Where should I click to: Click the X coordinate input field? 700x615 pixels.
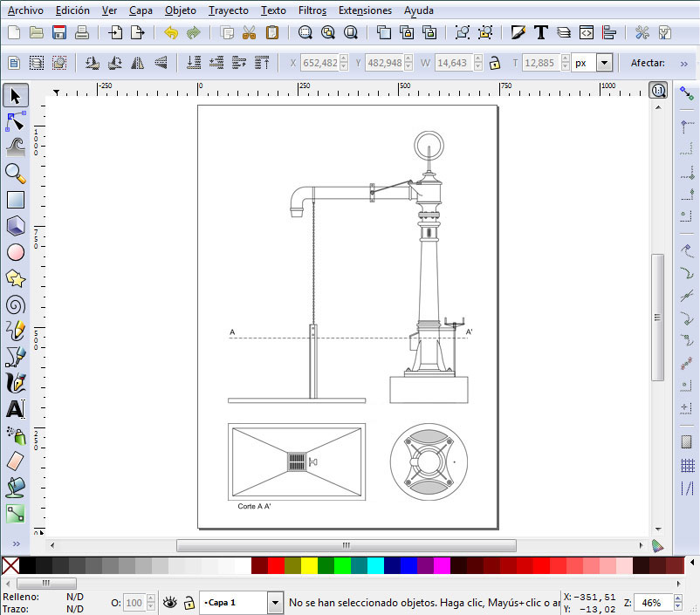click(318, 63)
